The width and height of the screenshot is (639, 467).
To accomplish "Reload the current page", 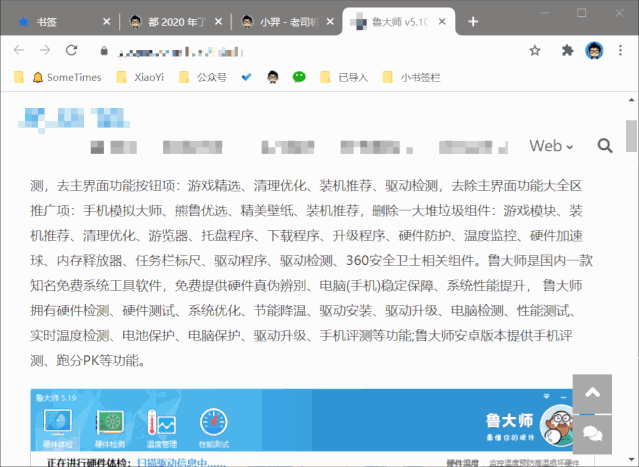I will 71,51.
